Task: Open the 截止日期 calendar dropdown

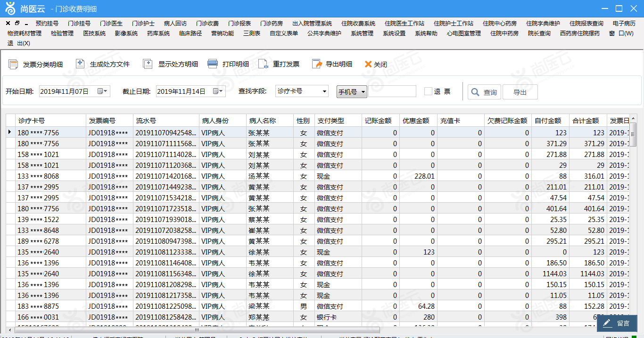Action: [219, 91]
